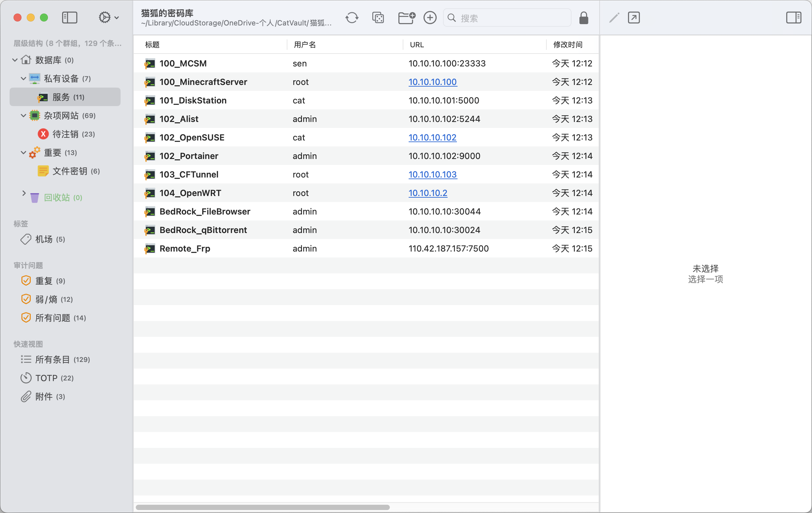Open the 10.10.10.102 URL link
This screenshot has height=513, width=812.
(x=432, y=138)
